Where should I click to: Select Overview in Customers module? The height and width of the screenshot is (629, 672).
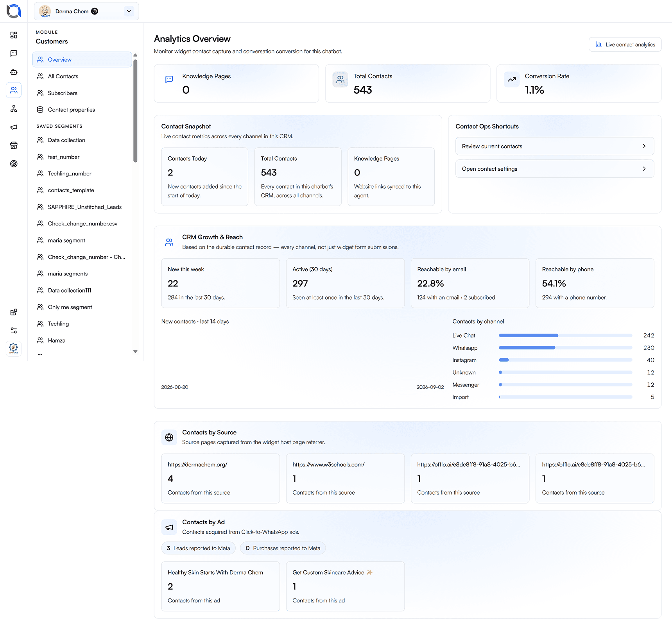(x=82, y=60)
